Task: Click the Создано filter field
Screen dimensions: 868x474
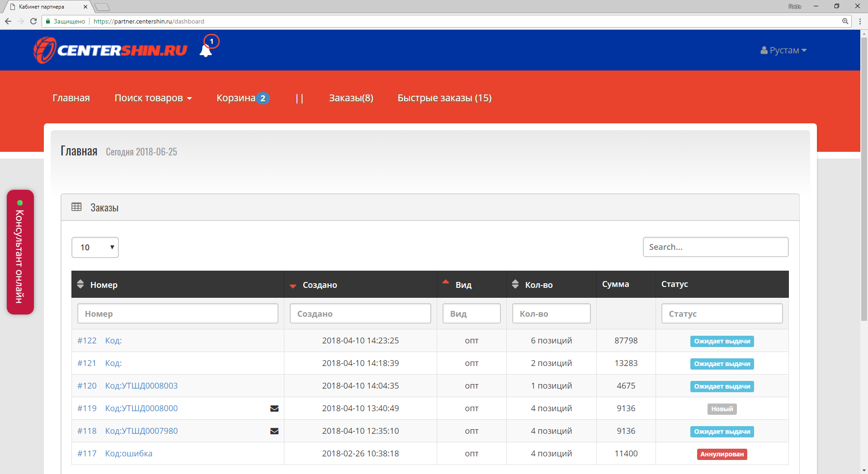Action: (360, 314)
